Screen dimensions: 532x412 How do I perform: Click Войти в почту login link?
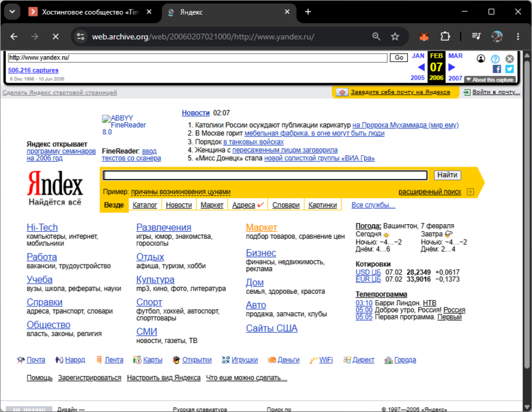[x=496, y=92]
